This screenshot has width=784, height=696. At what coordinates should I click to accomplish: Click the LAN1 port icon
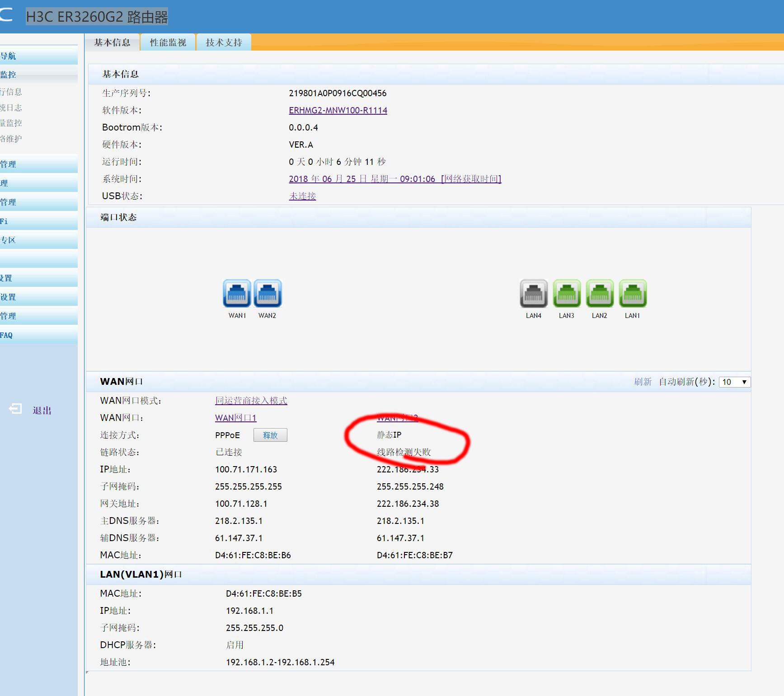click(633, 293)
